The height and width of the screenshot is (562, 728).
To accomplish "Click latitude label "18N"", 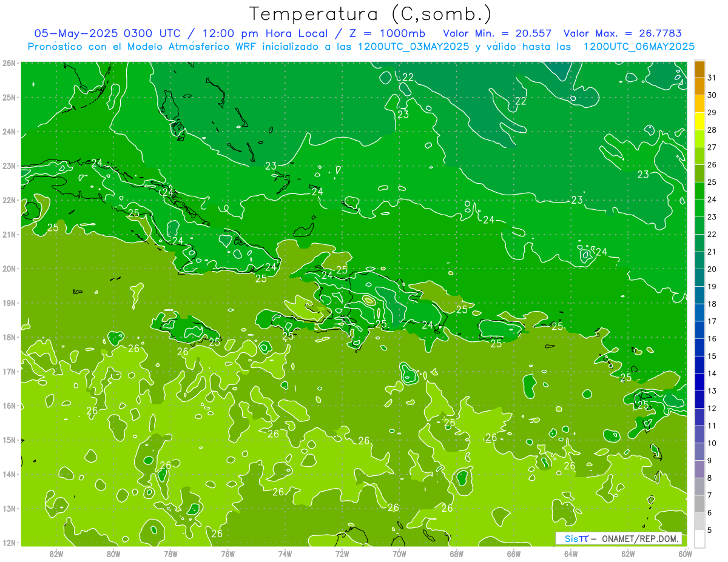I will point(9,336).
